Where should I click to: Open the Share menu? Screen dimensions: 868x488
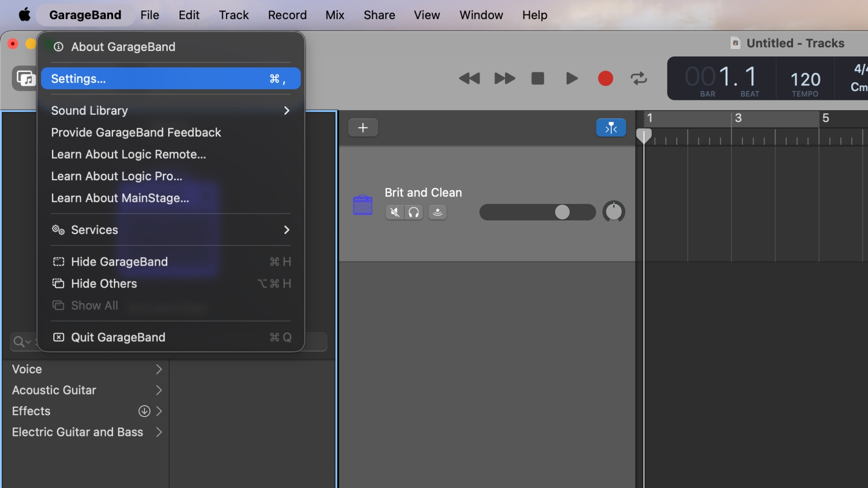coord(379,15)
